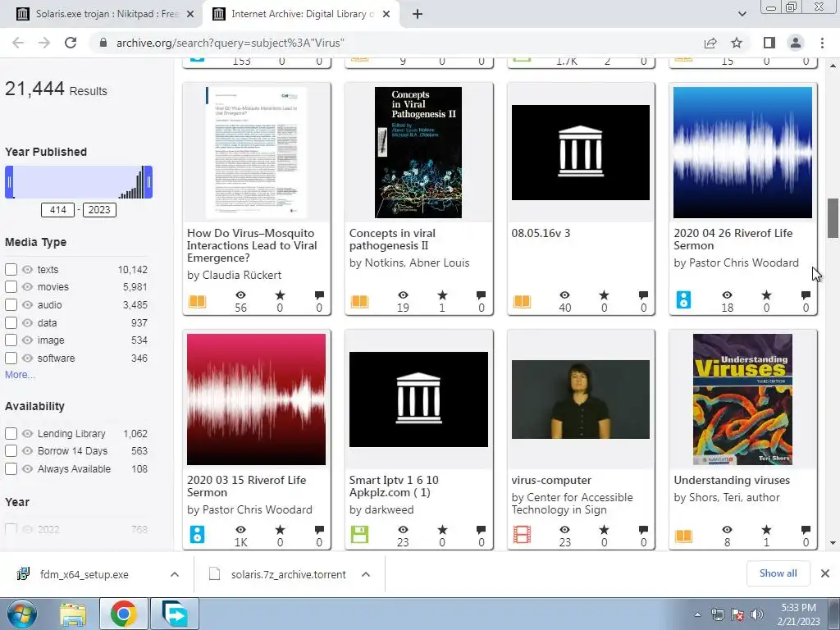Screen dimensions: 840x630
Task: Check Always Available filter
Action: tap(11, 468)
